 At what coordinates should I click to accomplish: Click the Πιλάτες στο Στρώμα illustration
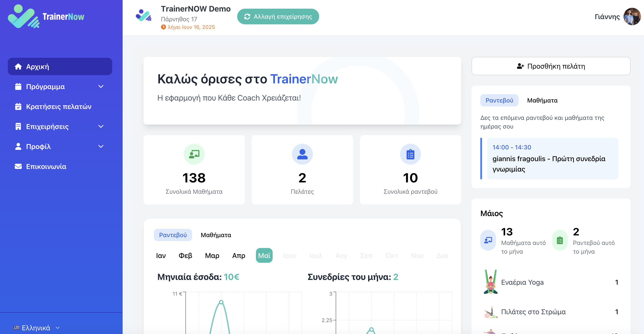(491, 312)
